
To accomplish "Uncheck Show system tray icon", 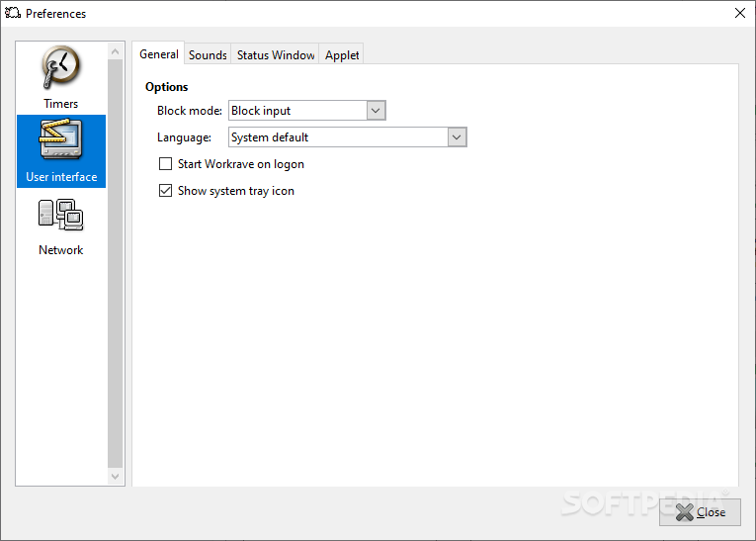I will pos(165,191).
